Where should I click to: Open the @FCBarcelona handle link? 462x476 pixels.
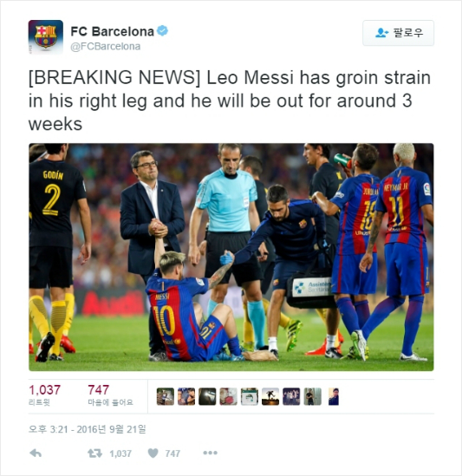[x=106, y=47]
